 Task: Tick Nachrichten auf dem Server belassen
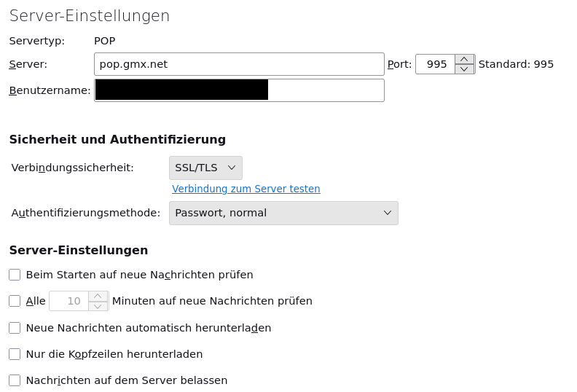[15, 380]
